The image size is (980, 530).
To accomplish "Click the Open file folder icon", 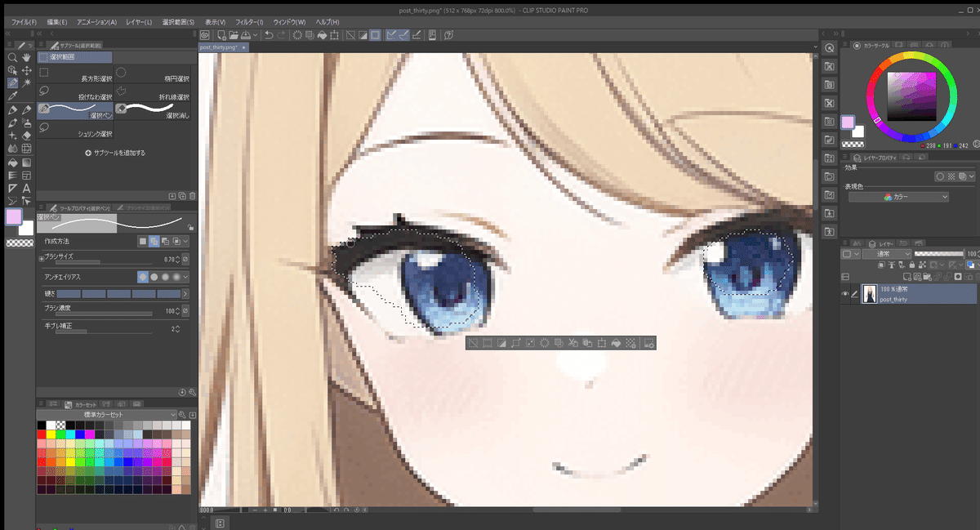I will [233, 35].
